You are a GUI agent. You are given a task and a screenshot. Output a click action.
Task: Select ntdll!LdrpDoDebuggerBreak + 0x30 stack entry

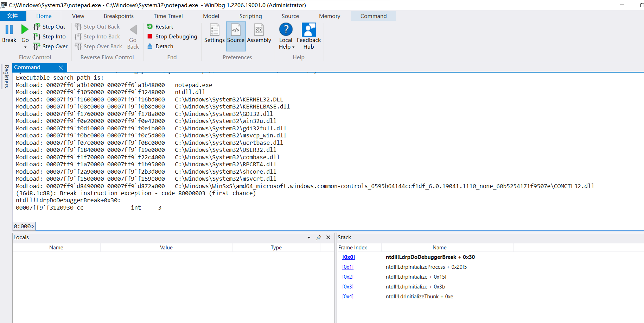[x=430, y=257]
